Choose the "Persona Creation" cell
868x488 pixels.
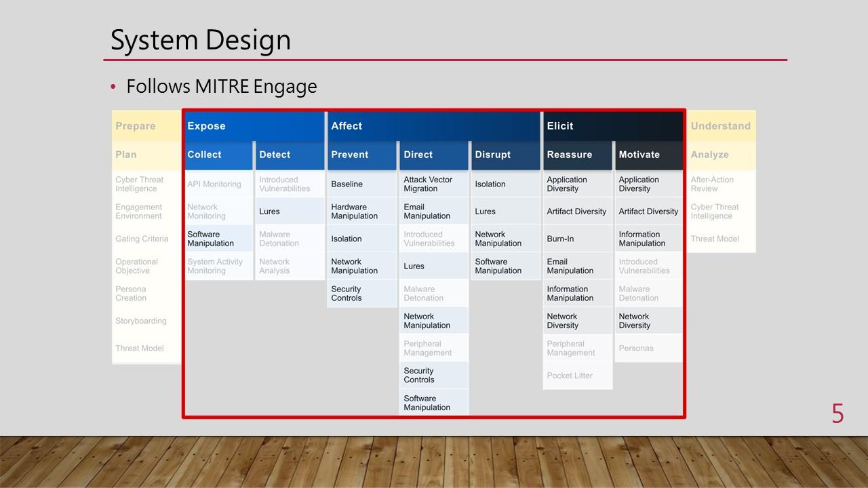[x=146, y=293]
